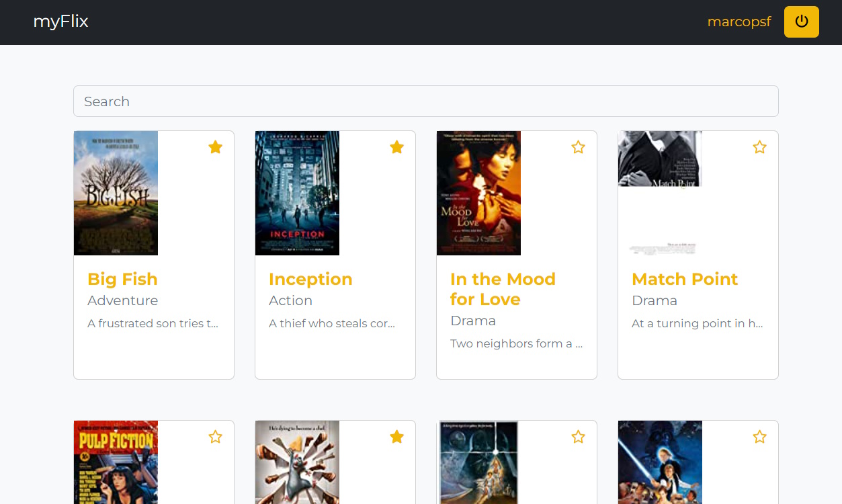Toggle the star on the rightmost bottom-row movie
Image resolution: width=842 pixels, height=504 pixels.
click(x=759, y=436)
